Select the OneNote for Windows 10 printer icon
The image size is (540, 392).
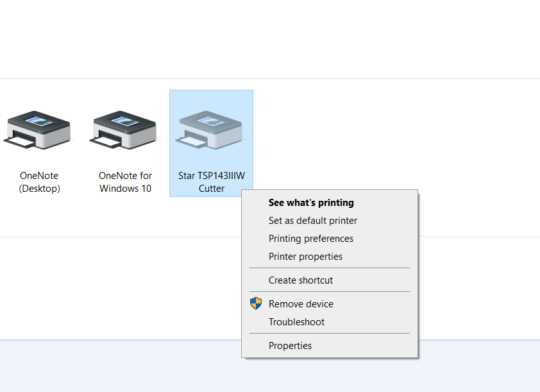tap(124, 130)
